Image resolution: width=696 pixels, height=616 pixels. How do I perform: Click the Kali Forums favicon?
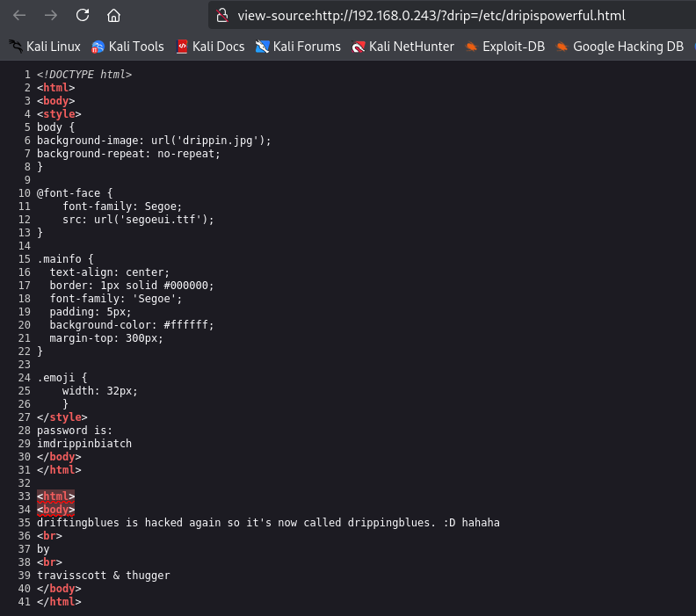(x=263, y=47)
